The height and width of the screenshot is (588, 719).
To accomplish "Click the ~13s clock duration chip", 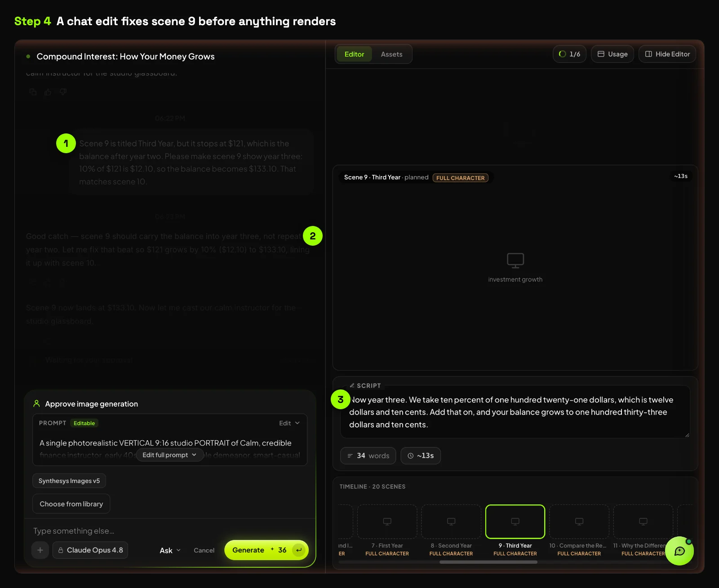I will [x=421, y=455].
